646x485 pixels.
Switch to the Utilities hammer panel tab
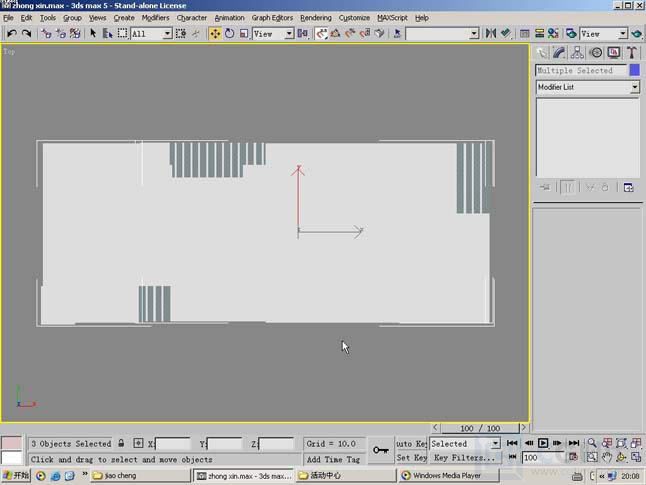click(632, 53)
